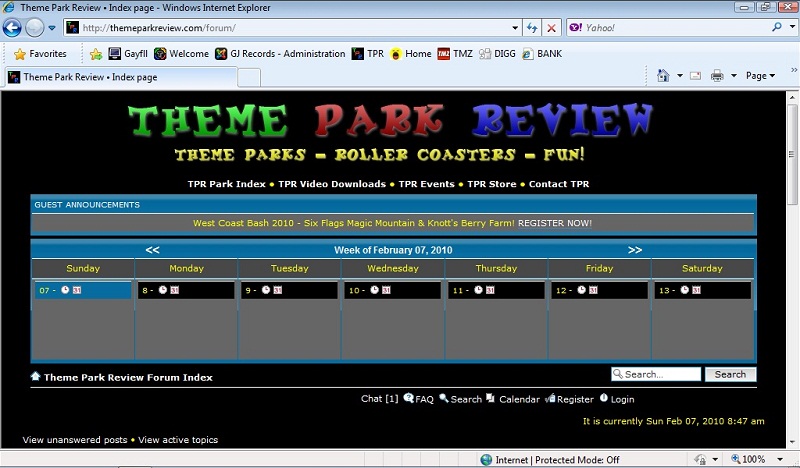This screenshot has height=468, width=800.
Task: Open the search provider dropdown arrow
Action: [x=792, y=27]
